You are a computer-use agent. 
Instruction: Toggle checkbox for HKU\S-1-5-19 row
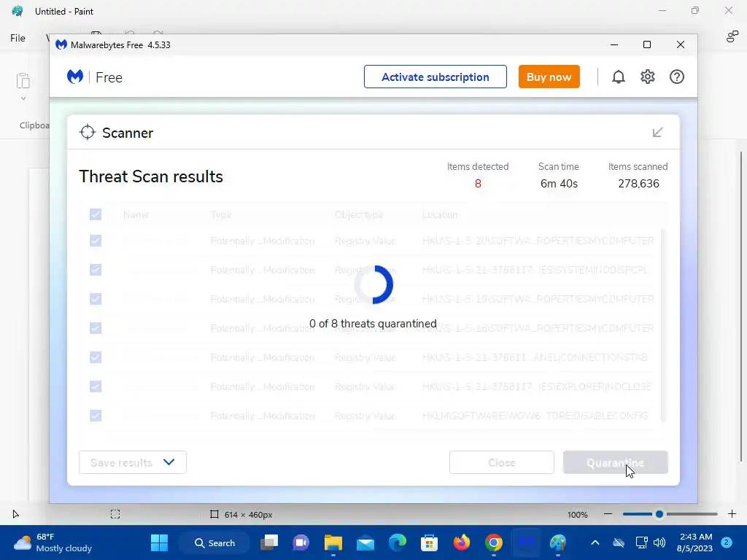click(x=96, y=298)
